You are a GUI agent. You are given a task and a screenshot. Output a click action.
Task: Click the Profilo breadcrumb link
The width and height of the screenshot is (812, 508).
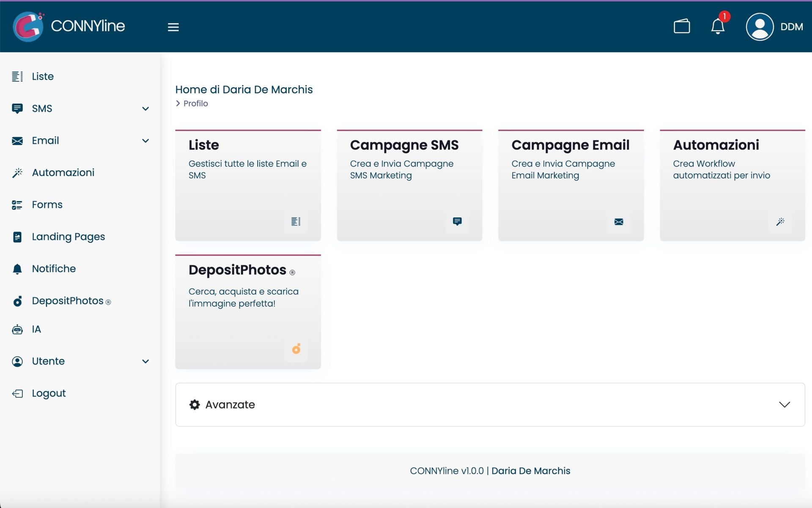[x=195, y=103]
